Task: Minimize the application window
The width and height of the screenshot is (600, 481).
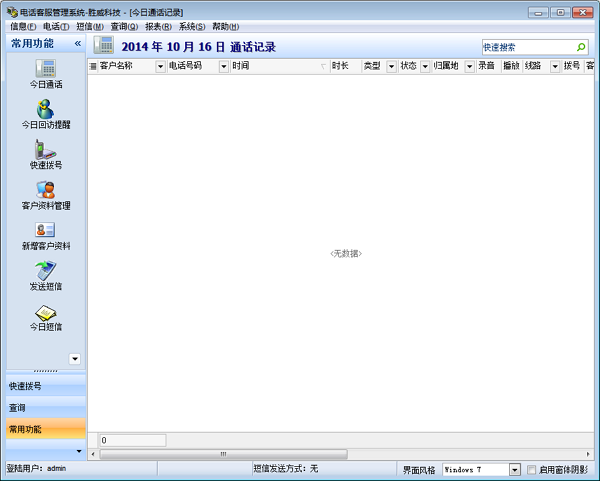Action: pos(538,13)
